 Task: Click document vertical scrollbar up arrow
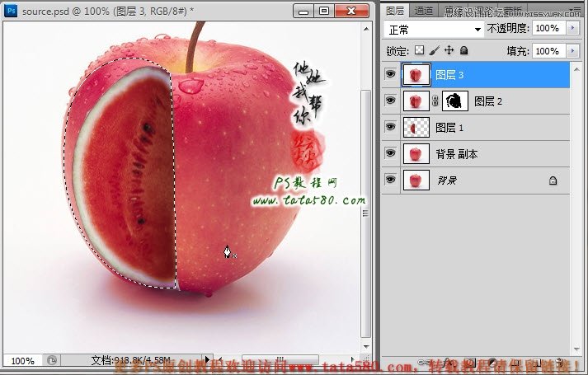(366, 29)
